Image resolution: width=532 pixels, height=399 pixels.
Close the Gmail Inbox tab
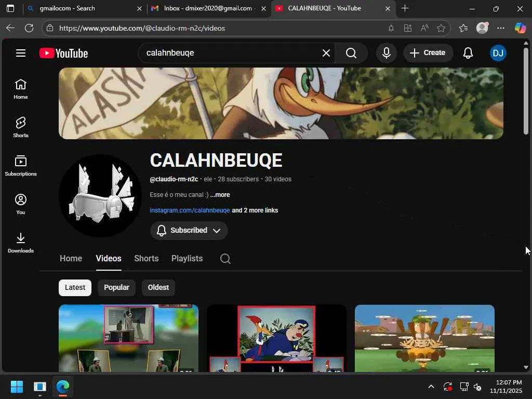tap(263, 8)
